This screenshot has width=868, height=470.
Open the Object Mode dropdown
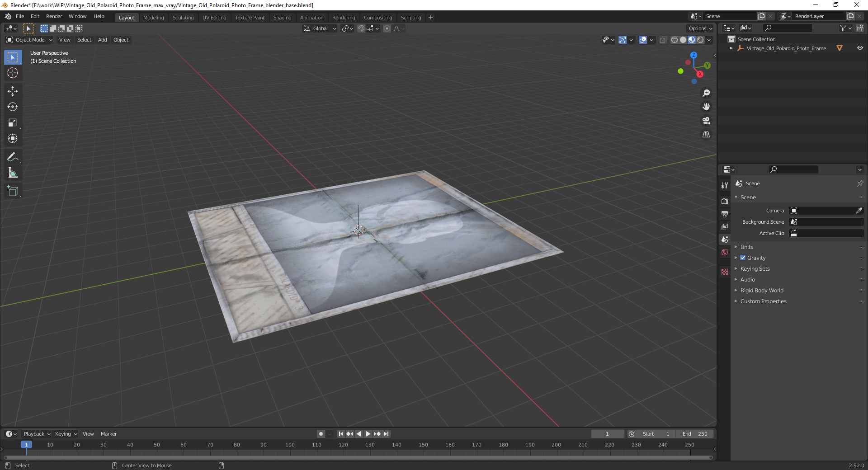click(29, 40)
